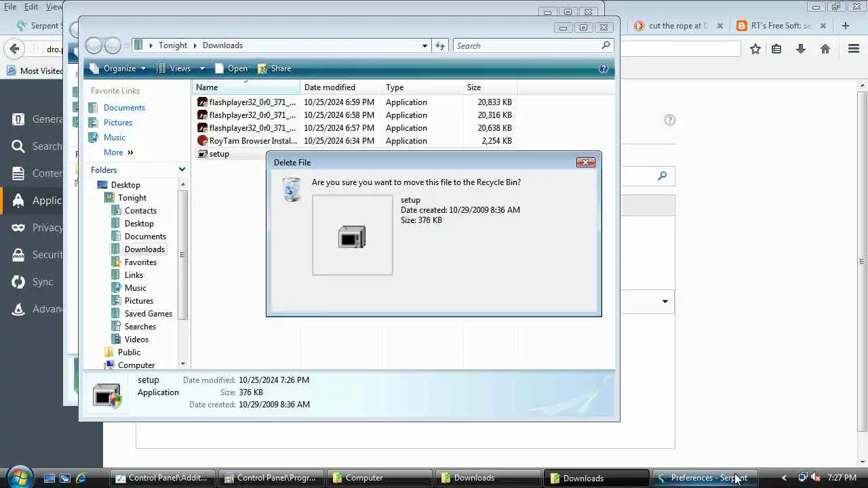868x488 pixels.
Task: Open the browser downloads arrow icon
Action: coord(801,49)
